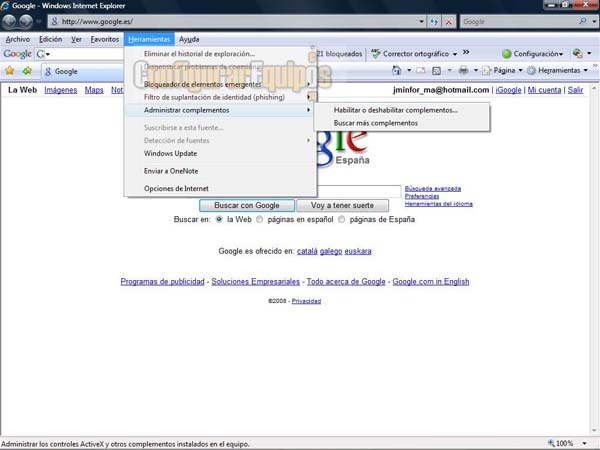The width and height of the screenshot is (600, 450).
Task: Open the Imágenes link
Action: [x=60, y=90]
